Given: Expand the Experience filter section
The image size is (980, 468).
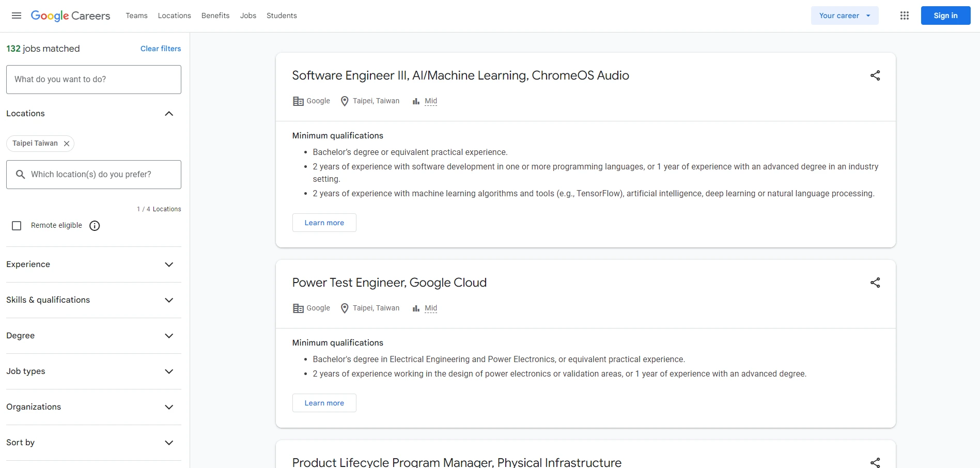Looking at the screenshot, I should (169, 264).
